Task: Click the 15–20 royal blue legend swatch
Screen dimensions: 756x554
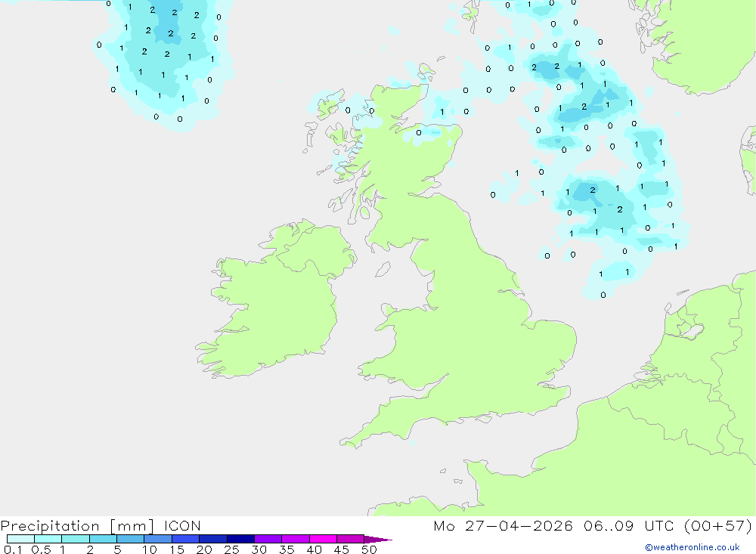Action: pos(185,539)
